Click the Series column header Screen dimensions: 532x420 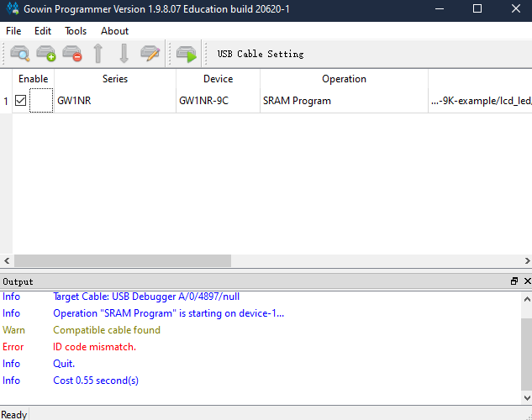tap(115, 79)
